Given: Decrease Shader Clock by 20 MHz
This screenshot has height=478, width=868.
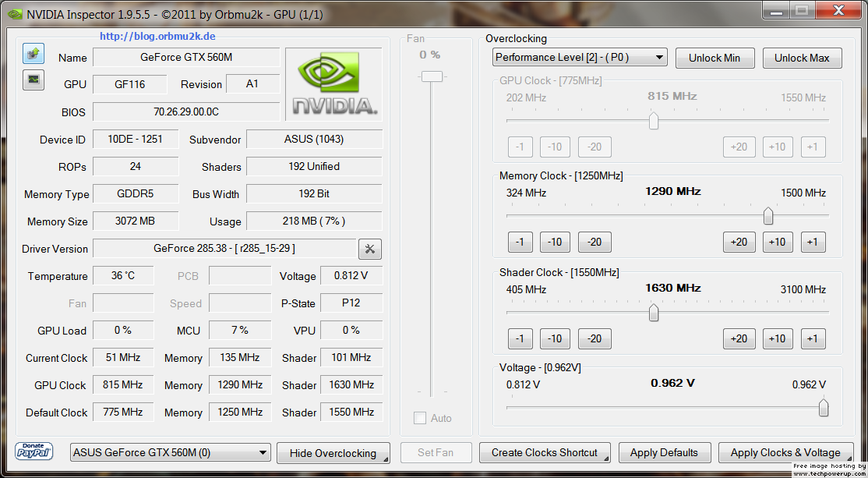Looking at the screenshot, I should pos(595,338).
